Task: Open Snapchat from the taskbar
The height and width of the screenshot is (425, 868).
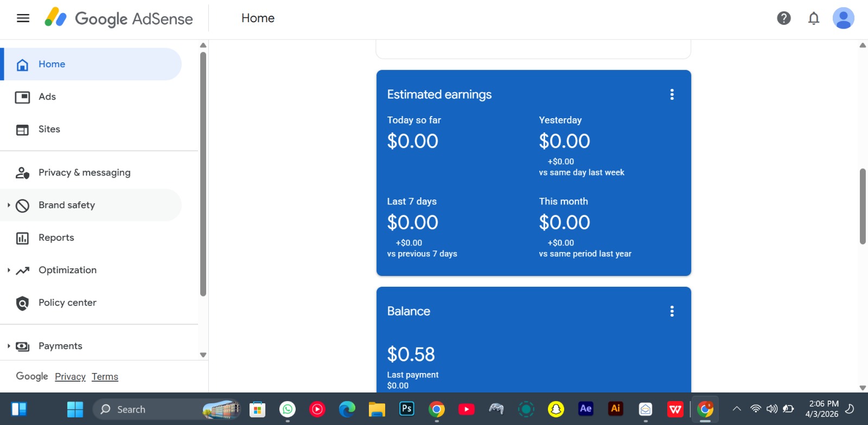Action: (556, 409)
